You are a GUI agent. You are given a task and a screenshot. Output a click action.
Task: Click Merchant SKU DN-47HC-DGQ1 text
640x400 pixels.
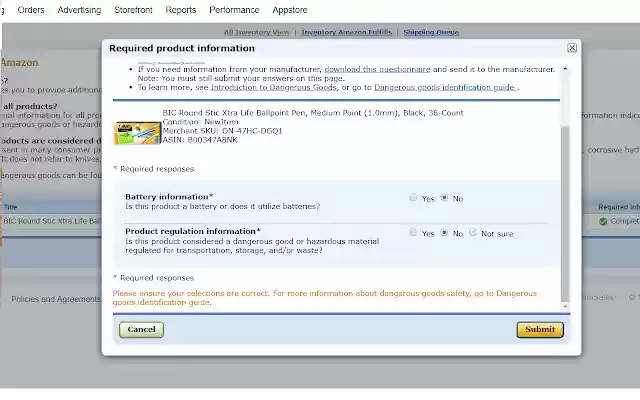coord(222,131)
